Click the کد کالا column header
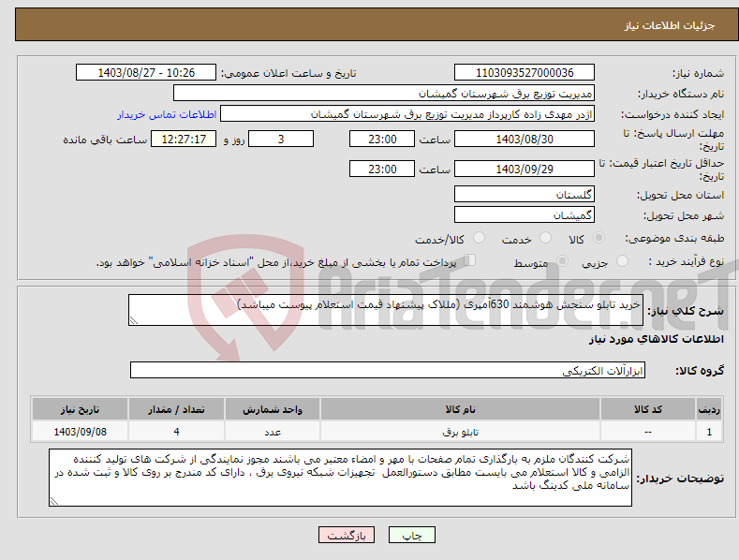This screenshot has width=739, height=560. coord(648,409)
